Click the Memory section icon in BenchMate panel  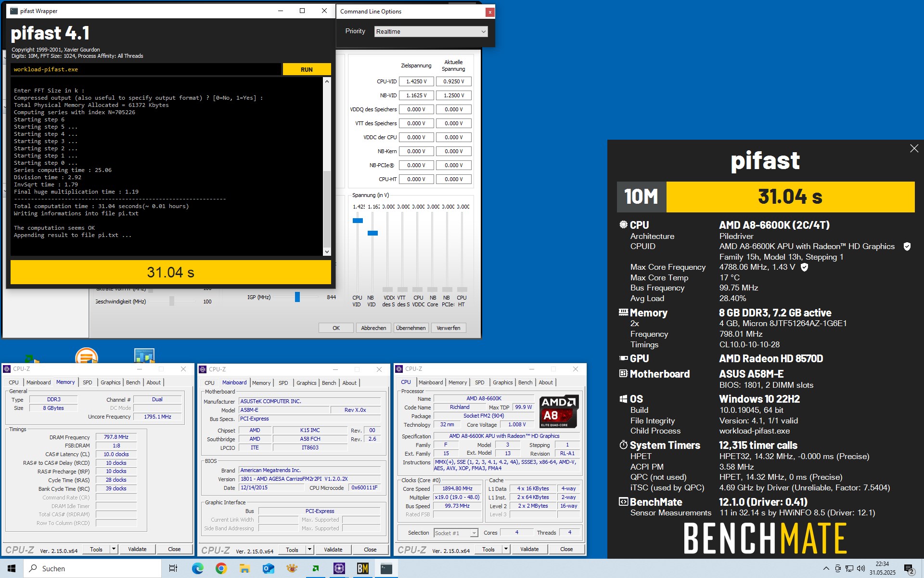(623, 313)
